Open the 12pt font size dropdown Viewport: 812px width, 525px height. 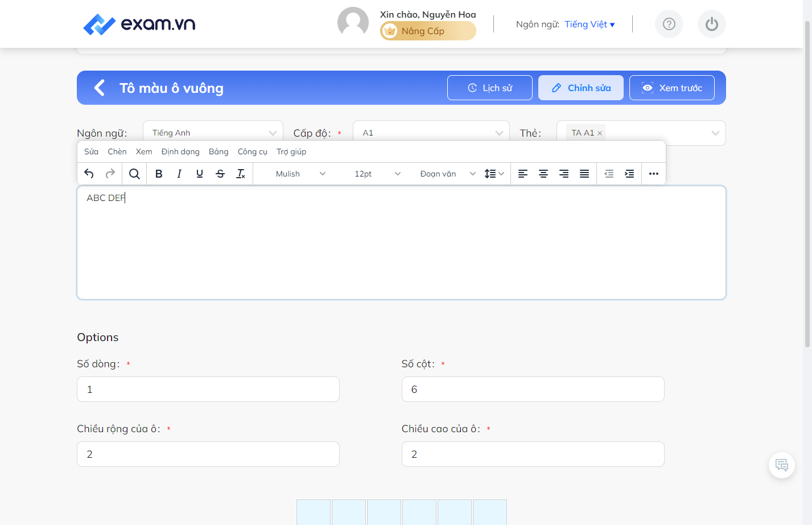[377, 174]
